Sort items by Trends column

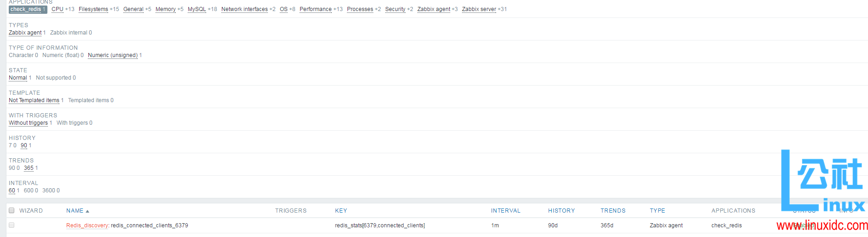pyautogui.click(x=613, y=211)
